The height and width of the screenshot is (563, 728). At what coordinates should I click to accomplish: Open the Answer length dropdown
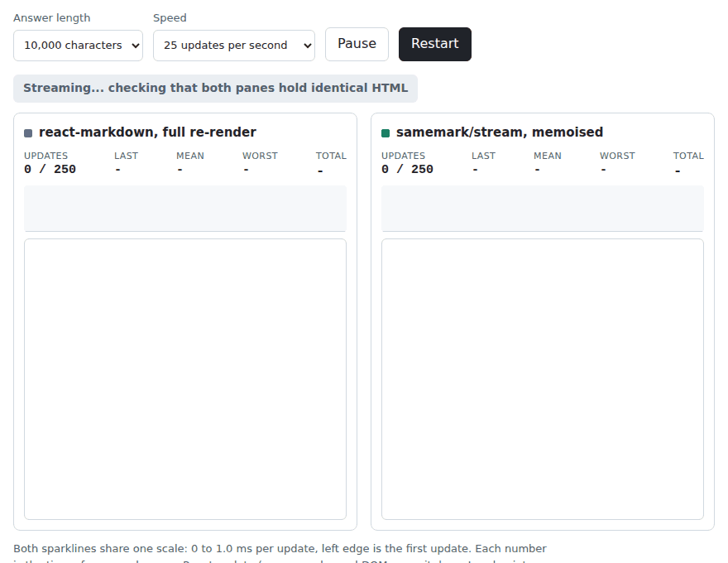[78, 46]
